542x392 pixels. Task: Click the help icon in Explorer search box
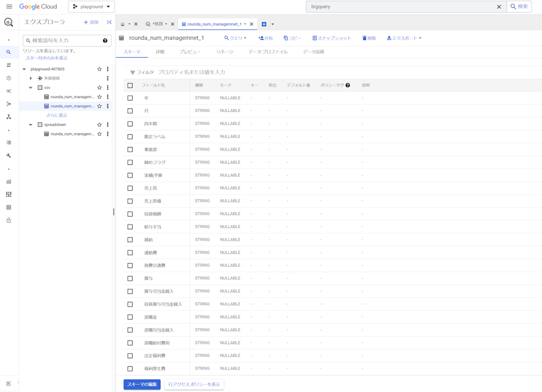(x=105, y=41)
